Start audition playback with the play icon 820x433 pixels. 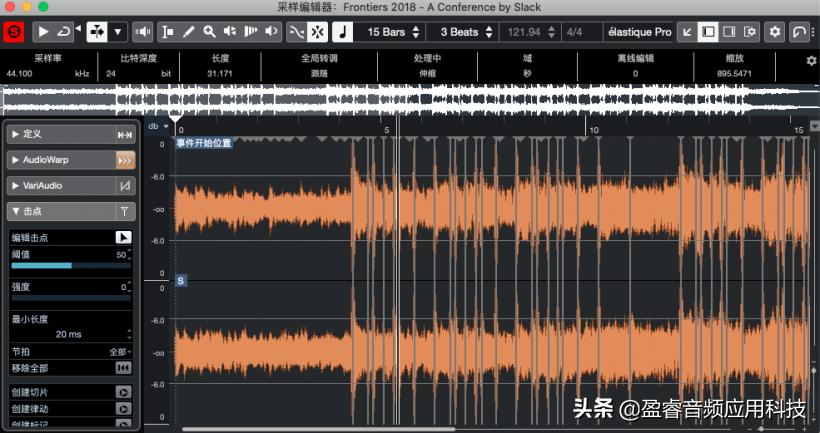[x=43, y=32]
